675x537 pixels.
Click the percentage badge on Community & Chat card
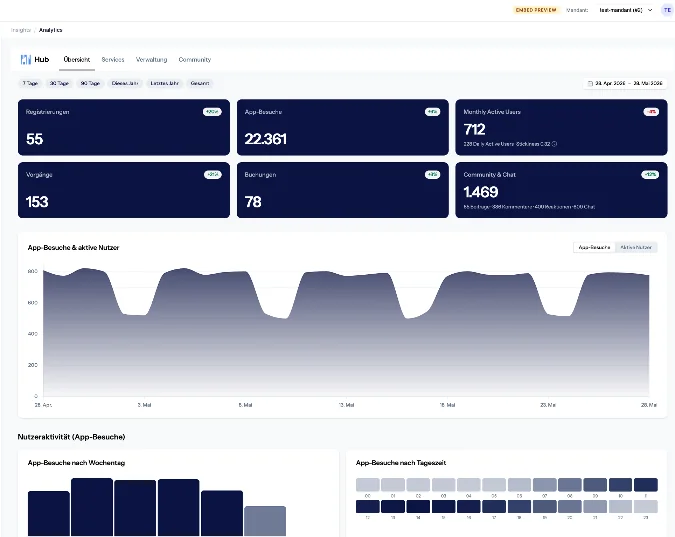650,174
